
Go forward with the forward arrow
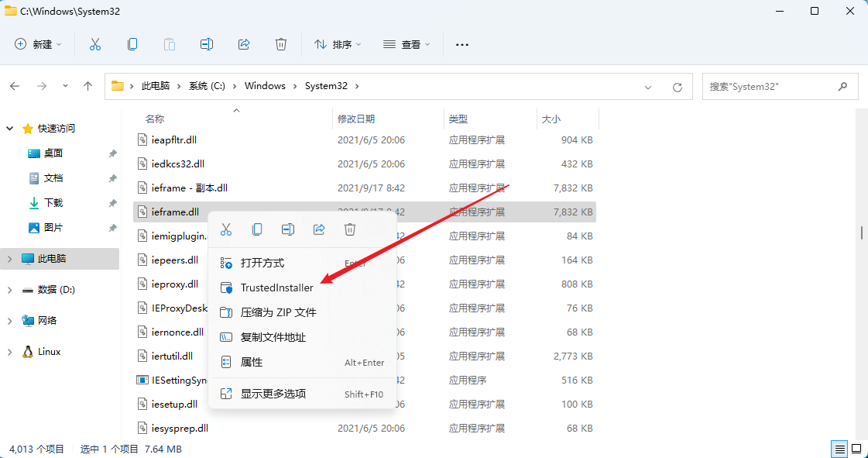[x=42, y=86]
